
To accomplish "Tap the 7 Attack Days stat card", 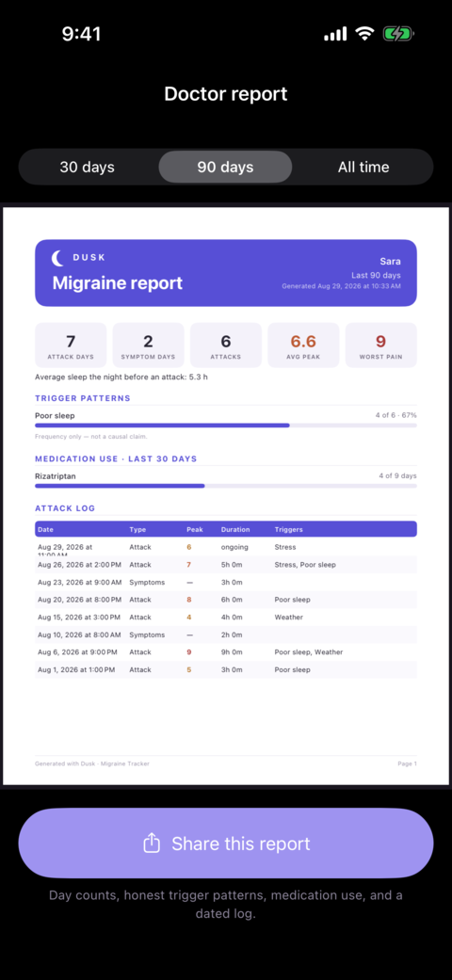I will coord(71,345).
